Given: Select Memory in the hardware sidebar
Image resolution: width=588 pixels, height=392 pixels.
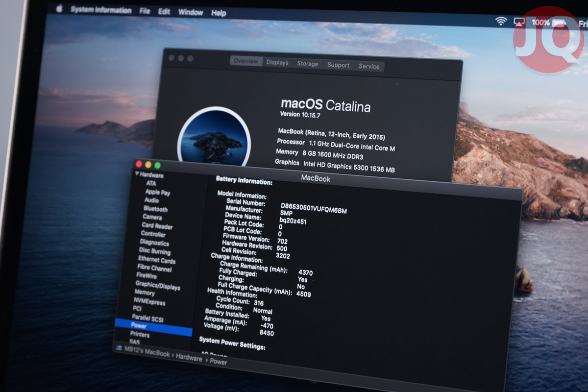Looking at the screenshot, I should tap(144, 293).
